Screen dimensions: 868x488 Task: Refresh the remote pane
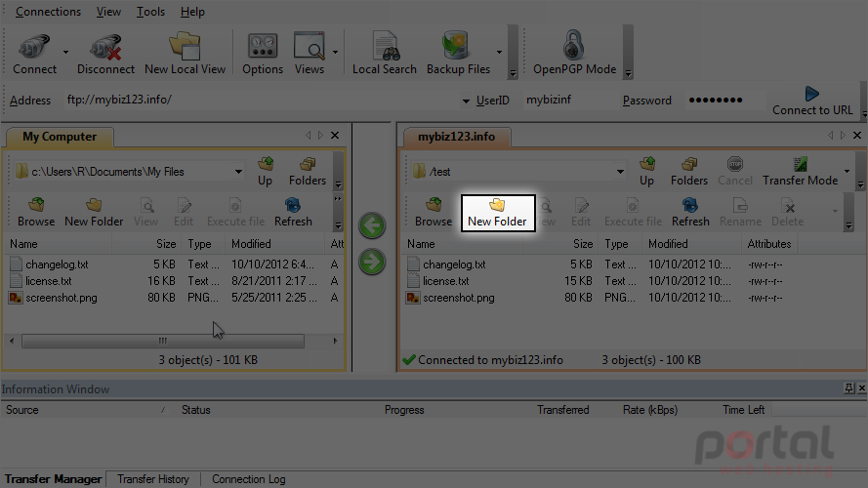690,213
